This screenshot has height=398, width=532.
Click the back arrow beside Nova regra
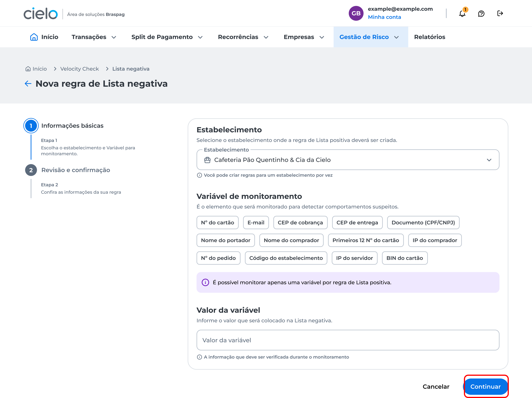pyautogui.click(x=28, y=83)
